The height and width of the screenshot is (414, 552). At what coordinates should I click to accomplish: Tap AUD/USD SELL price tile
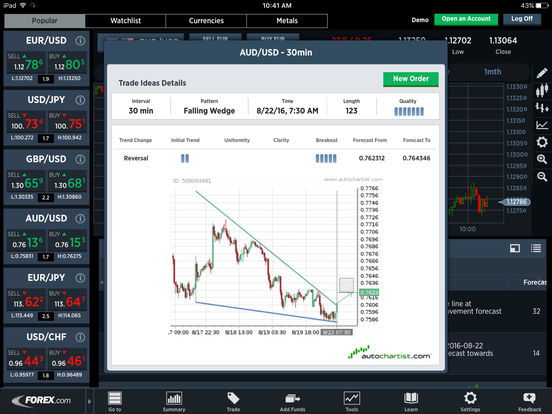click(26, 240)
